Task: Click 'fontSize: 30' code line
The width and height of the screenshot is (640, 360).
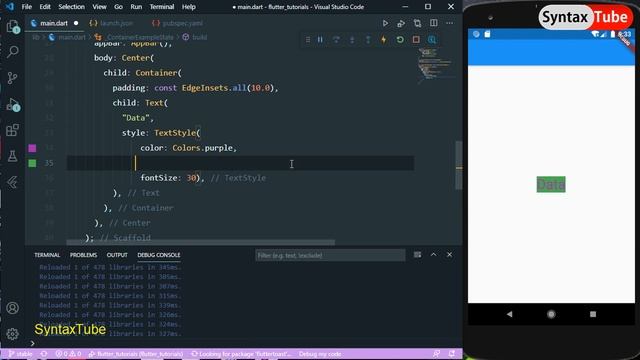Action: [168, 178]
